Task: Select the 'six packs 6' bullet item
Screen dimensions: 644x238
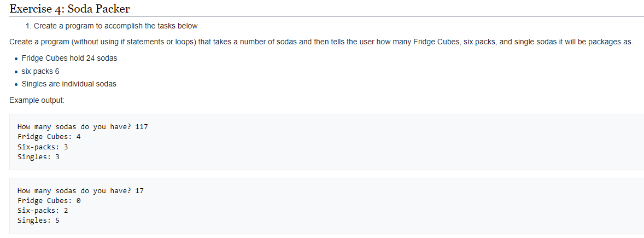Action: pyautogui.click(x=40, y=71)
